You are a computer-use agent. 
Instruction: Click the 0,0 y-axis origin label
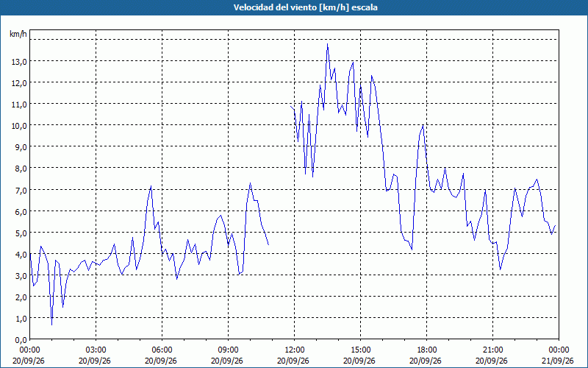[x=20, y=340]
